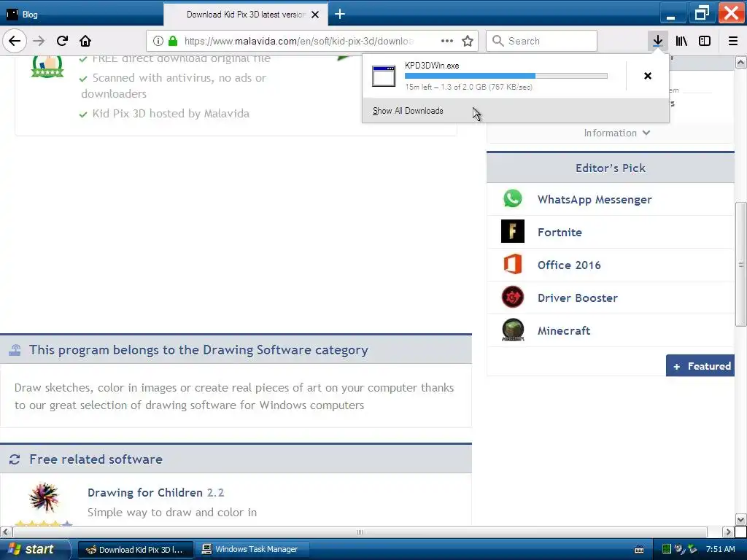Image resolution: width=747 pixels, height=560 pixels.
Task: Switch to Windows Task Manager taskbar item
Action: point(252,550)
